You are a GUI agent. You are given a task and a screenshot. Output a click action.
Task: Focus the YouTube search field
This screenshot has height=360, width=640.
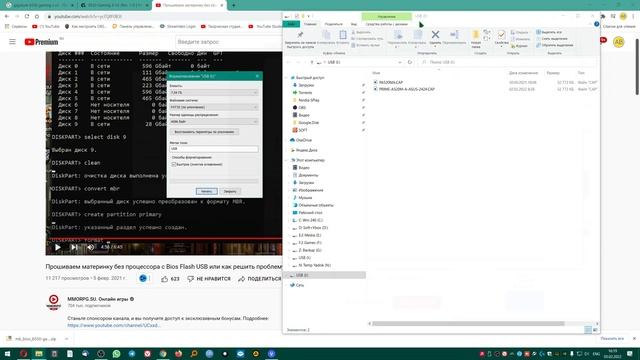click(x=229, y=42)
